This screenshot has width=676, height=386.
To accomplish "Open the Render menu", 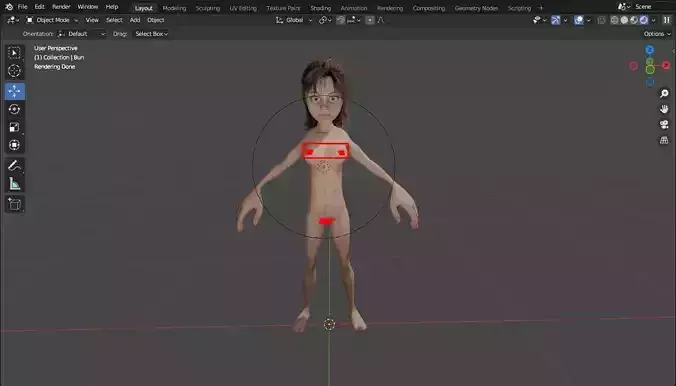I will point(61,7).
